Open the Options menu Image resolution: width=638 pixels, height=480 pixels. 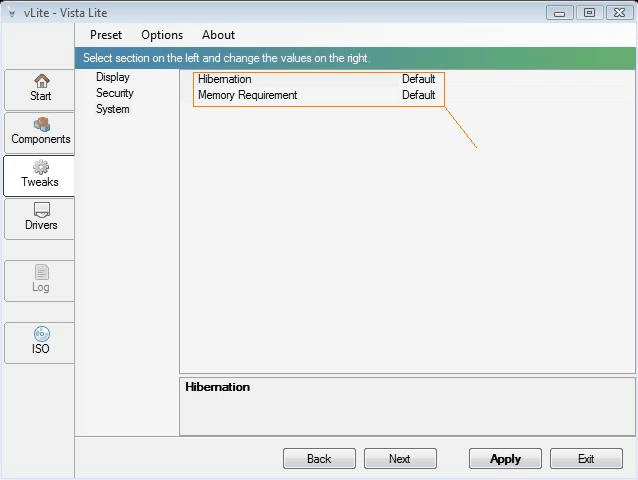coord(162,35)
